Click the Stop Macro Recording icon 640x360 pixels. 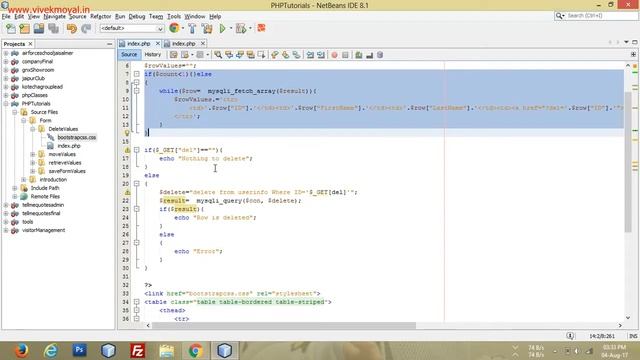pos(345,55)
